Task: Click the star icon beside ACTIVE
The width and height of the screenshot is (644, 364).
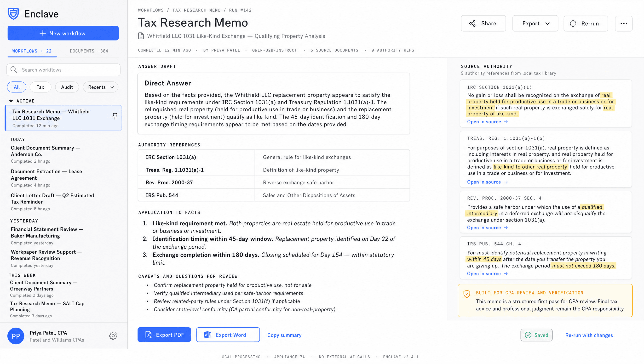Action: coord(11,101)
